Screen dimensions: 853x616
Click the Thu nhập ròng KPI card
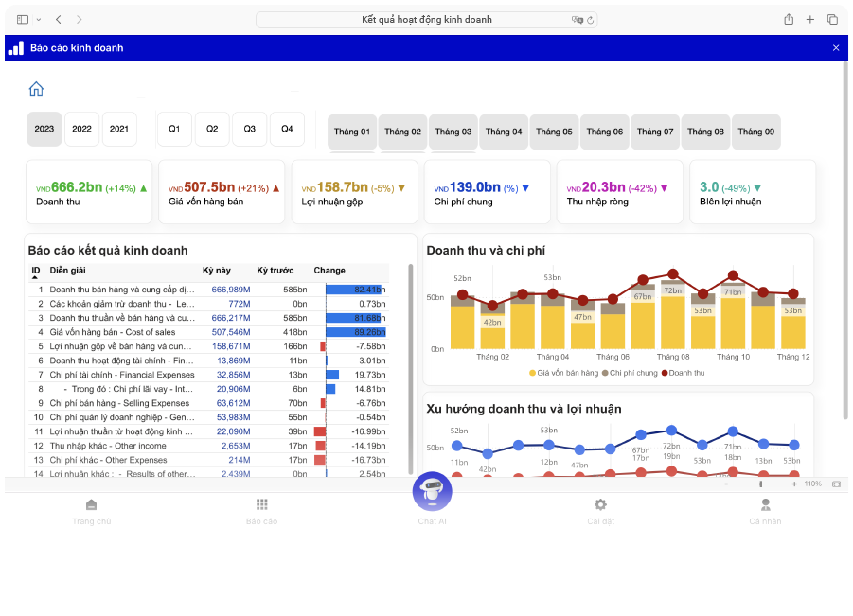pyautogui.click(x=619, y=191)
